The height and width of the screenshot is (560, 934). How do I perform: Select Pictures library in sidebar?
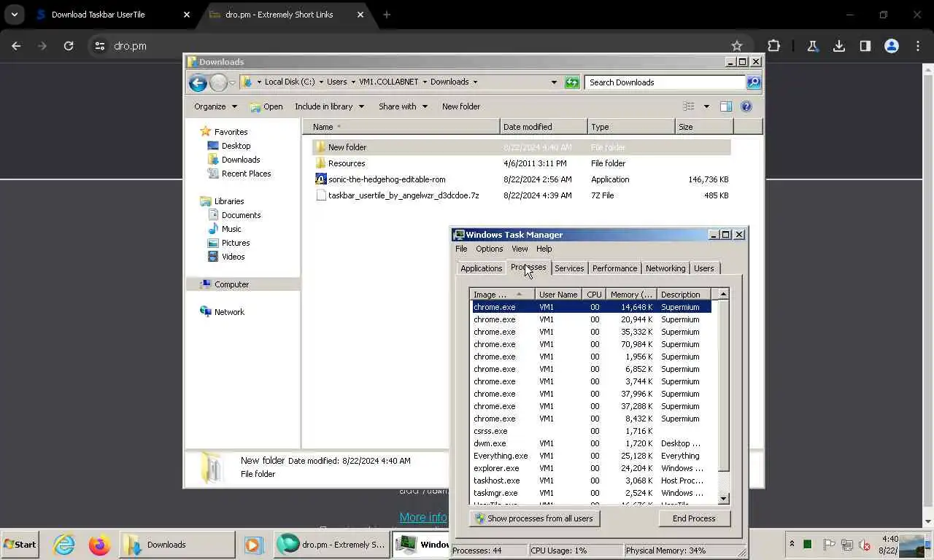236,243
